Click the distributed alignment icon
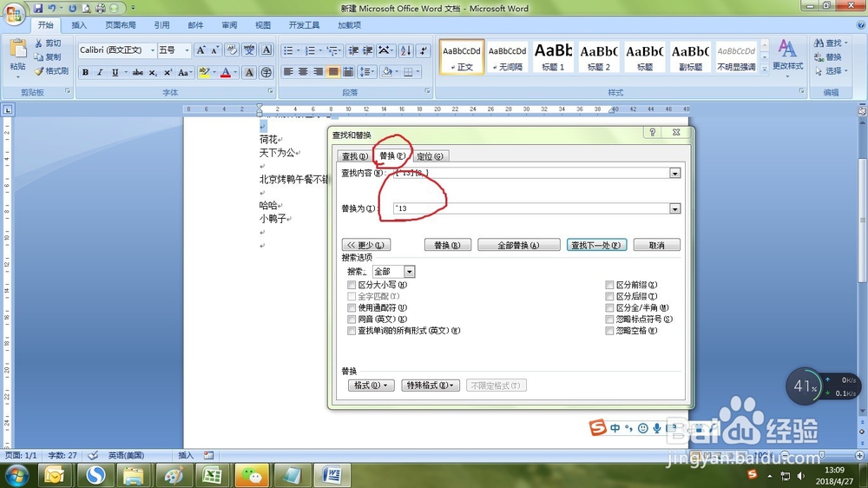The height and width of the screenshot is (488, 868). click(348, 72)
